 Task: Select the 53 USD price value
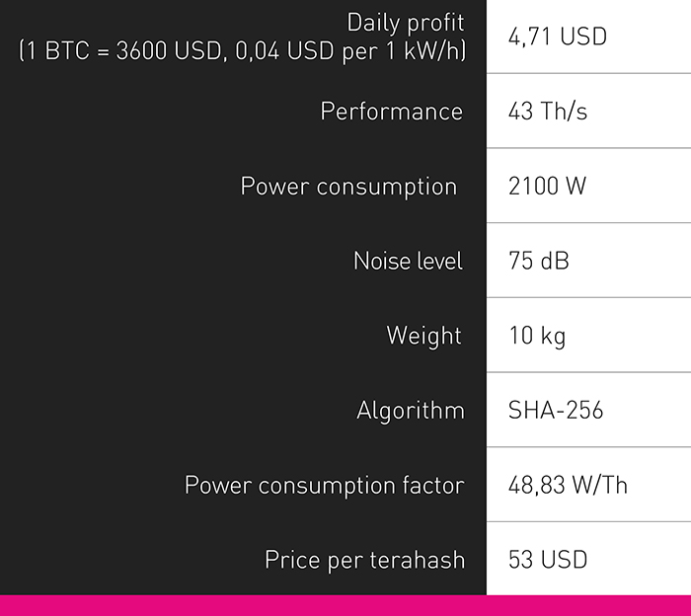pos(548,560)
